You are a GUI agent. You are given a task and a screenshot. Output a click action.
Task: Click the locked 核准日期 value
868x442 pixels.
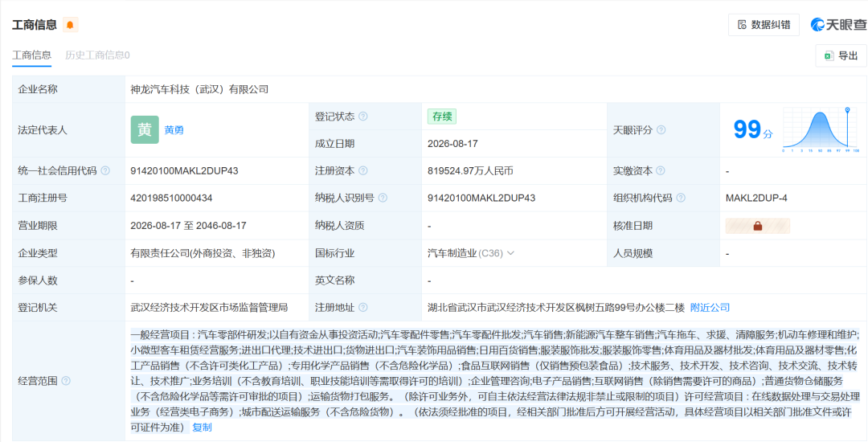[x=758, y=226]
